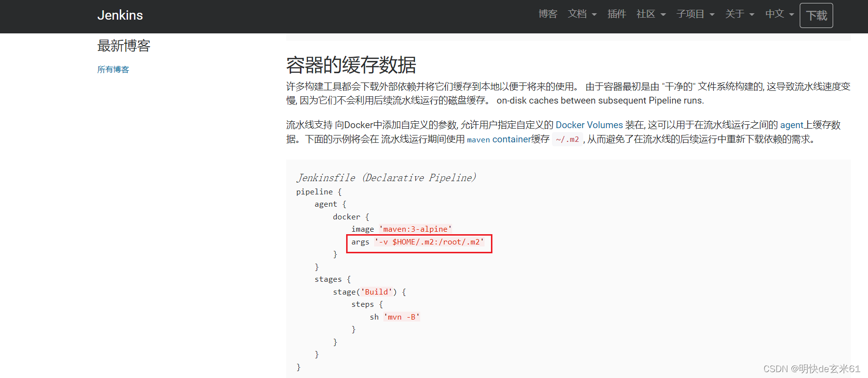
Task: Expand the 文档 dropdown menu
Action: pyautogui.click(x=582, y=14)
